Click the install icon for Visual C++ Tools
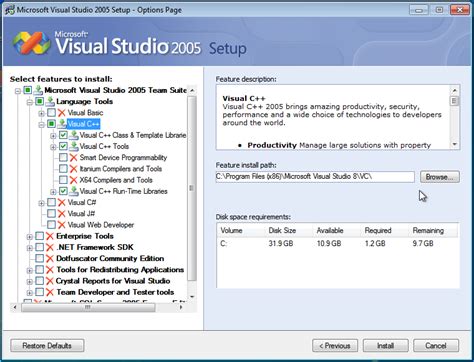The height and width of the screenshot is (362, 474). (74, 146)
